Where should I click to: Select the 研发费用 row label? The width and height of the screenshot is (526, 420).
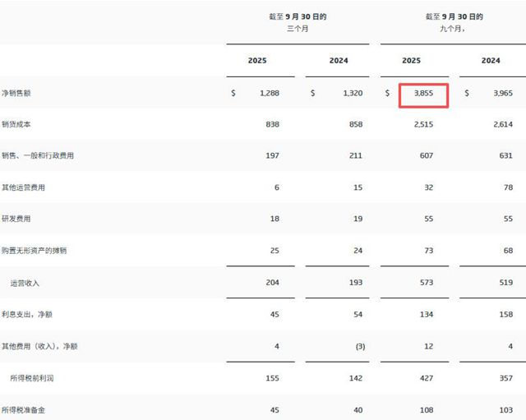[18, 219]
